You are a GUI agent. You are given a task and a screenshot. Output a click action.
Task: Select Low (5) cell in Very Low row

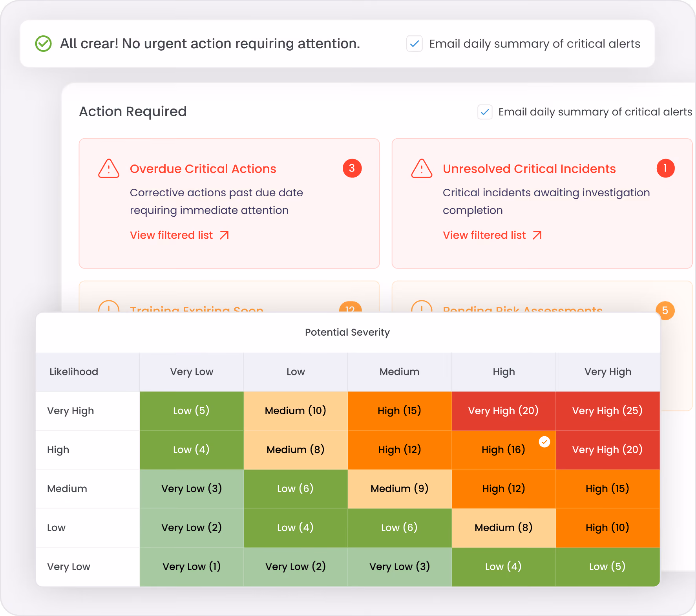click(608, 567)
